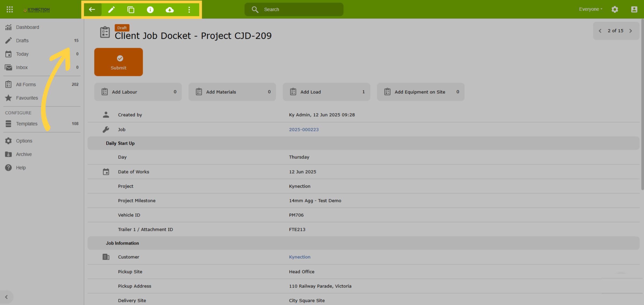Open the form info icon
The width and height of the screenshot is (644, 305).
[x=150, y=10]
